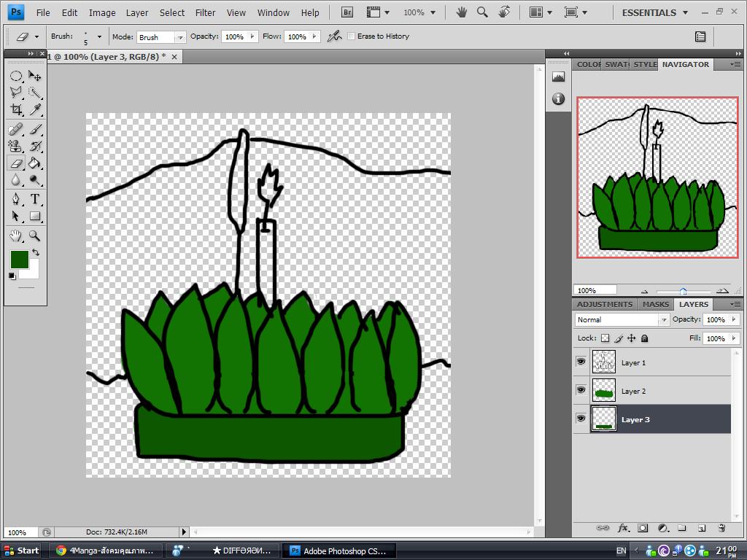Activate the Horizontal Type tool
The height and width of the screenshot is (560, 747).
34,199
